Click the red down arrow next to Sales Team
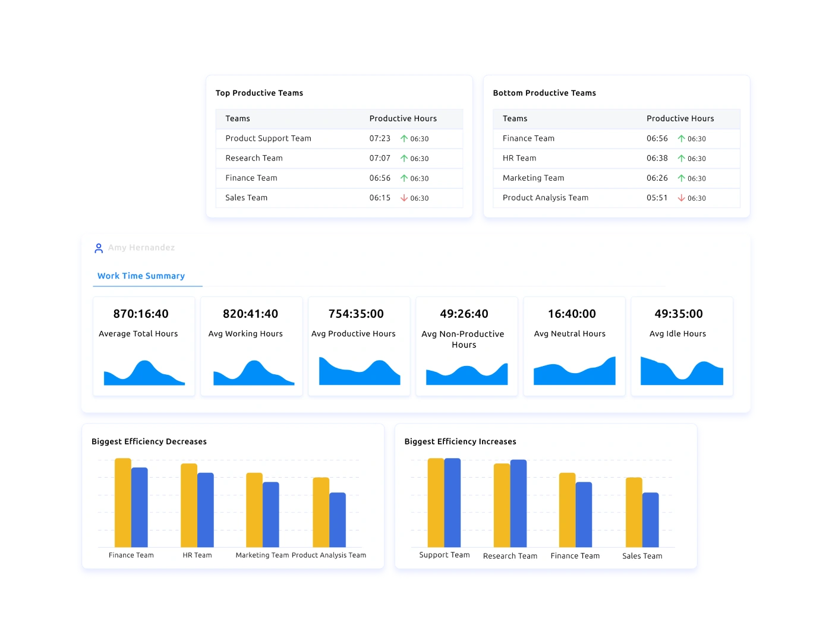Screen dimensions: 832x644 click(405, 198)
